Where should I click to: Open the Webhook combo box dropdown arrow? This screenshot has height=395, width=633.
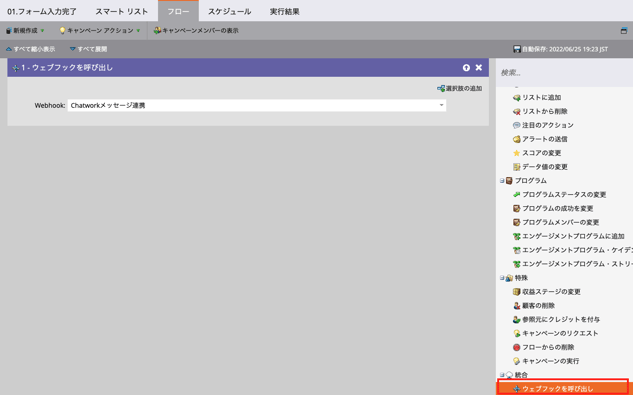click(x=441, y=105)
